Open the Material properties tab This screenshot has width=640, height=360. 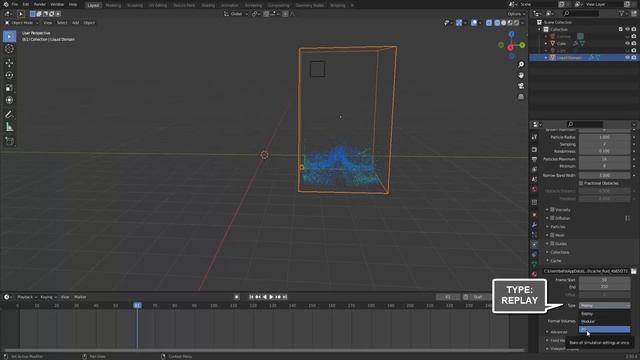[534, 274]
